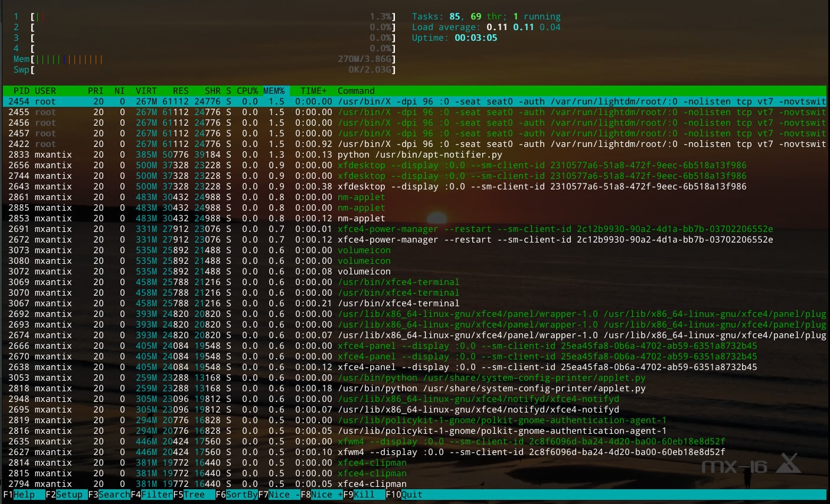Select xfce4-notifyd thread PID 2948

pos(414,399)
